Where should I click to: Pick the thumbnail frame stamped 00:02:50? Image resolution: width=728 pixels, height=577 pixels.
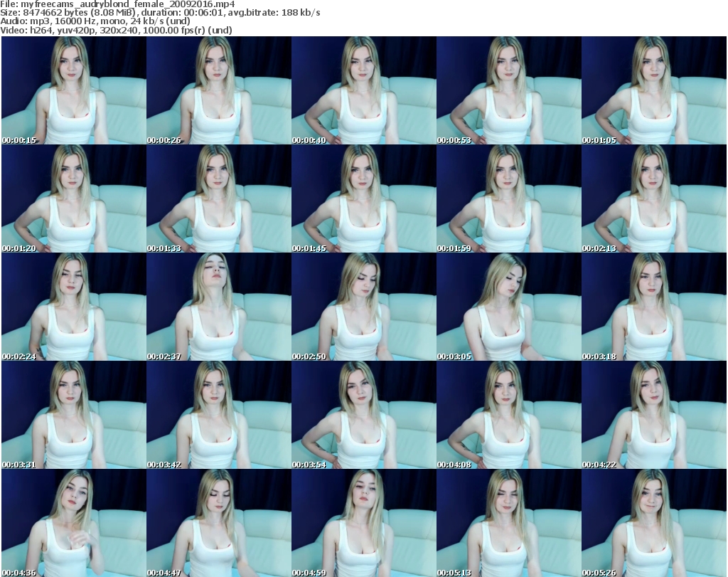point(363,307)
